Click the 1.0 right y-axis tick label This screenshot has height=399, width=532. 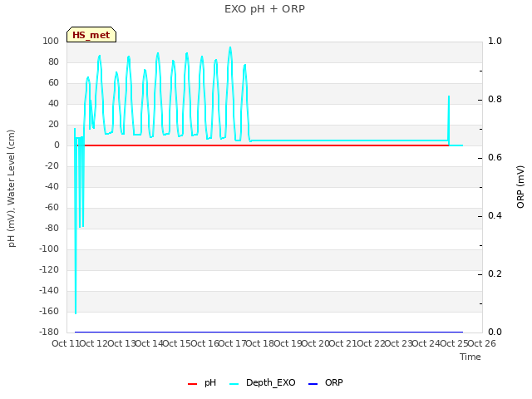coord(495,41)
